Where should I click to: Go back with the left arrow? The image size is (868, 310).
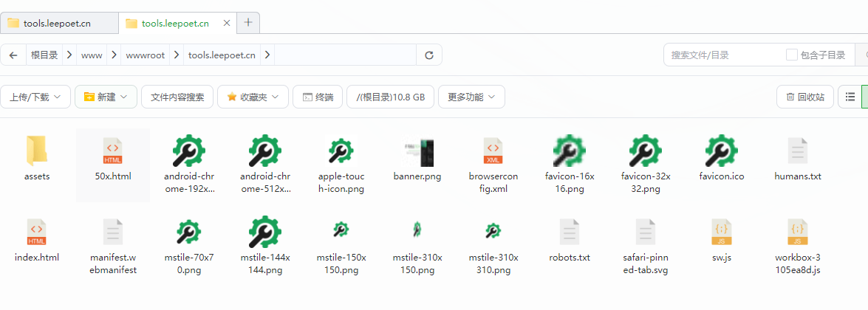pos(13,55)
